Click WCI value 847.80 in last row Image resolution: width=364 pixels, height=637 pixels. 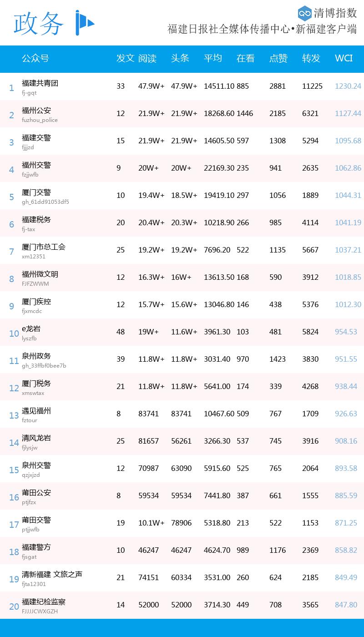point(346,605)
